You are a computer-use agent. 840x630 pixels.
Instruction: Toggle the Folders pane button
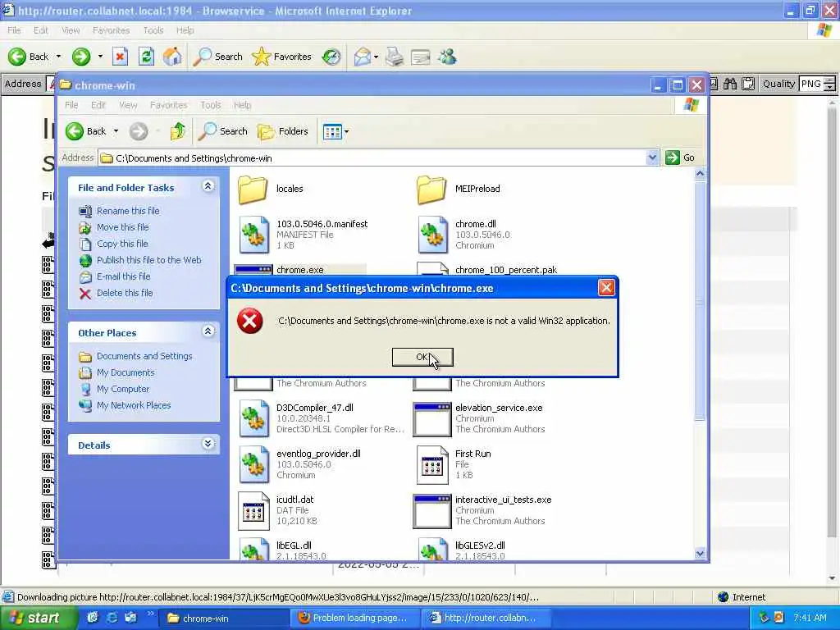(x=283, y=131)
